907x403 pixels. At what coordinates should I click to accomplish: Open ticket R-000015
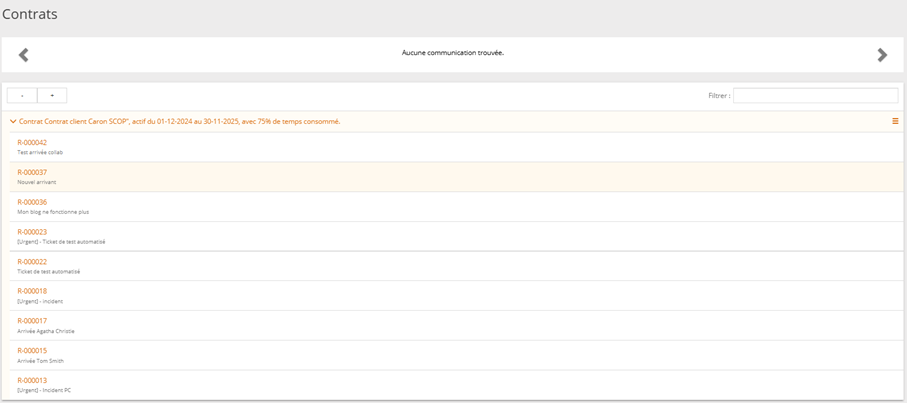(x=32, y=351)
